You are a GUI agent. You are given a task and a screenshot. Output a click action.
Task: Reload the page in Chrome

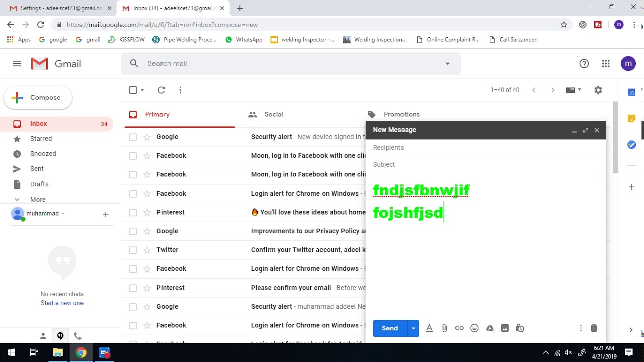click(x=41, y=25)
